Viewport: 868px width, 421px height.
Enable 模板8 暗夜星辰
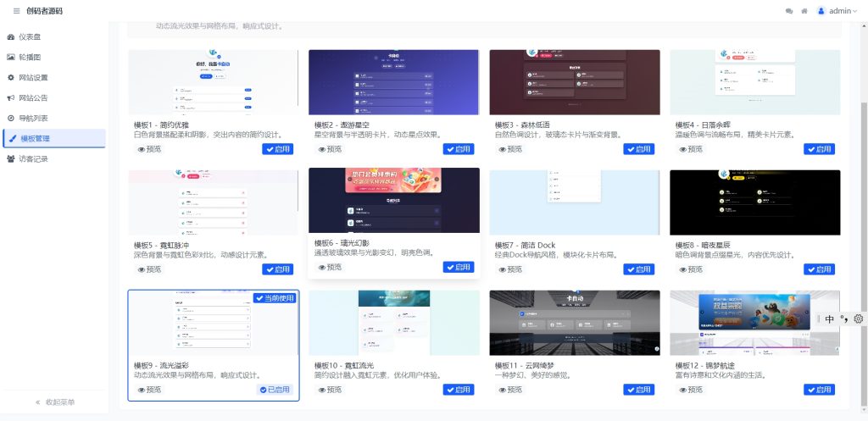pos(820,269)
